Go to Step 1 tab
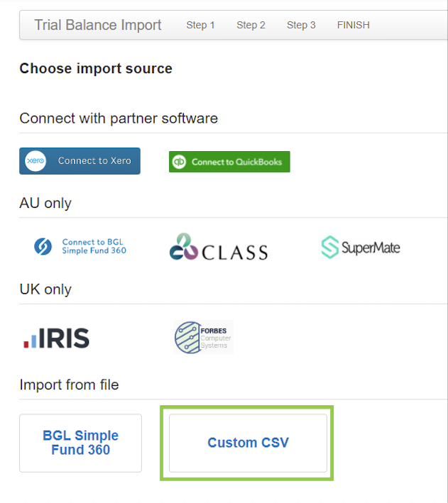The image size is (448, 503). click(200, 25)
